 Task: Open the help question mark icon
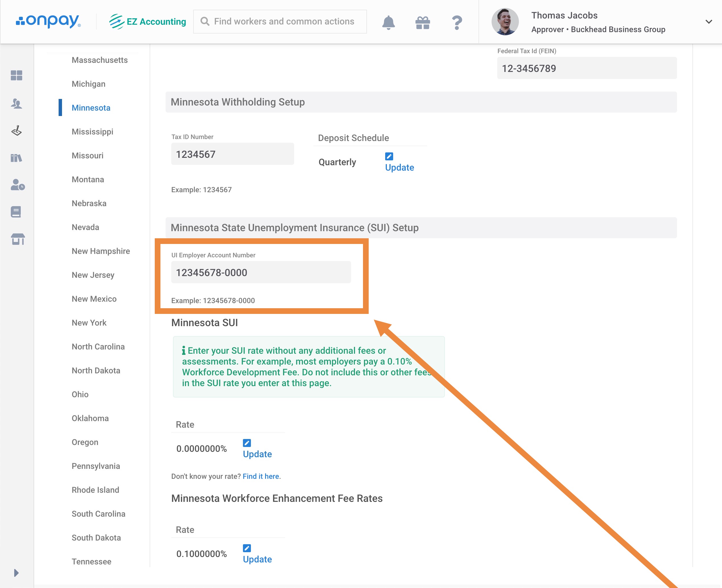(457, 22)
